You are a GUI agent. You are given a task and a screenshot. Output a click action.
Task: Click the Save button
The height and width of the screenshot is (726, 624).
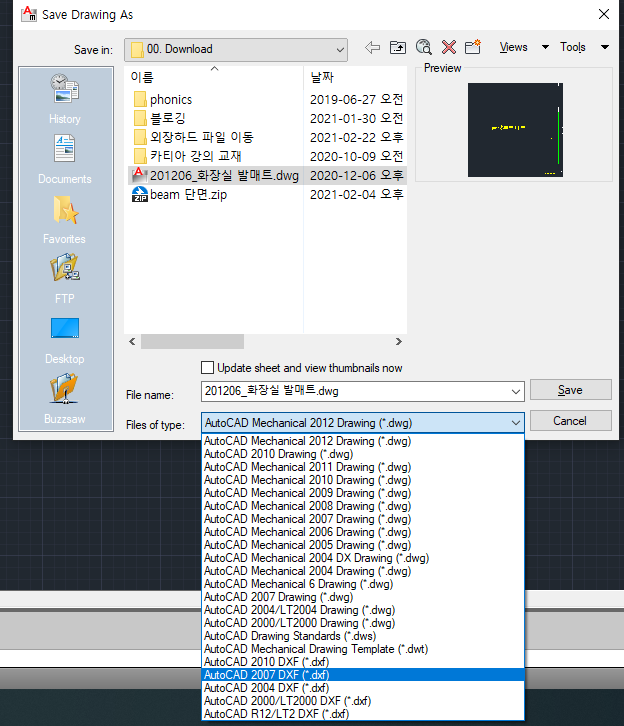coord(570,390)
